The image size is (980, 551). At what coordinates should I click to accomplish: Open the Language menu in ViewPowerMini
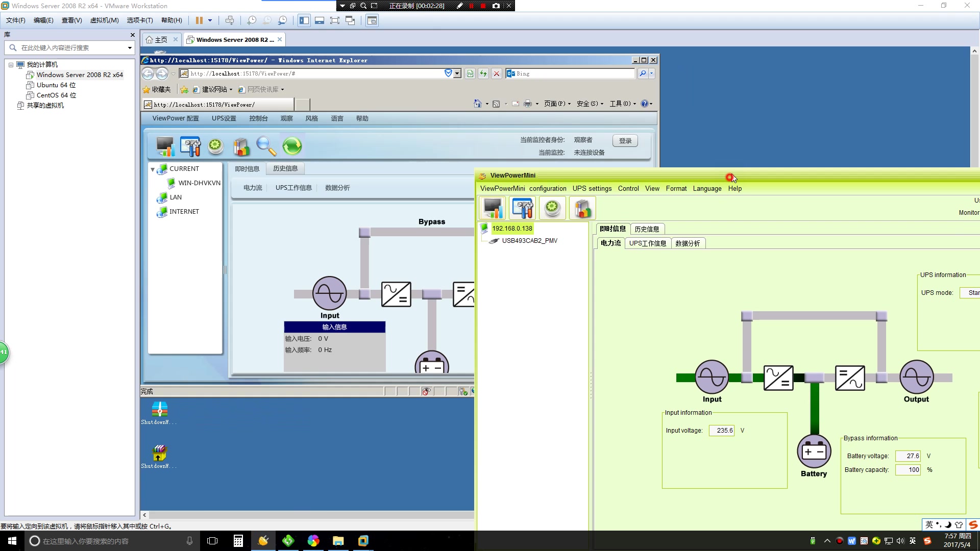707,188
